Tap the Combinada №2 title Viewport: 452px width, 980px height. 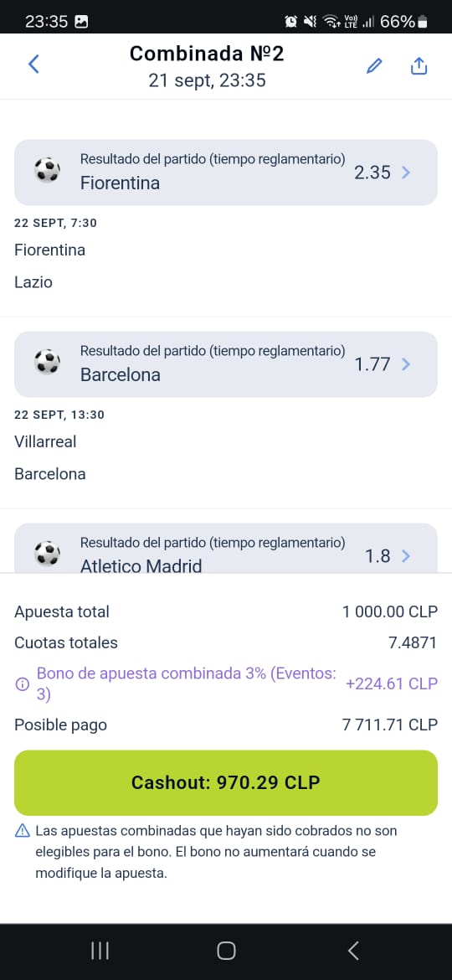tap(207, 54)
